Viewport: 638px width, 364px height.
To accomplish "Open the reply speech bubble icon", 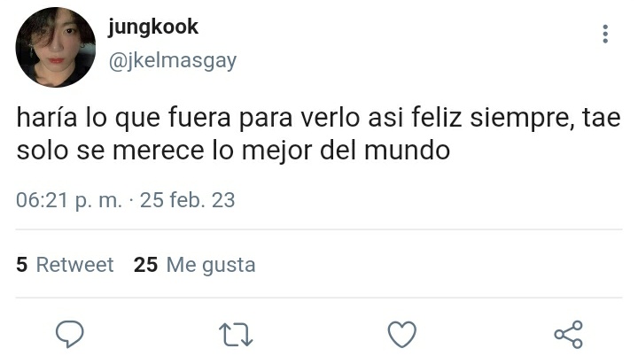I will pos(70,334).
